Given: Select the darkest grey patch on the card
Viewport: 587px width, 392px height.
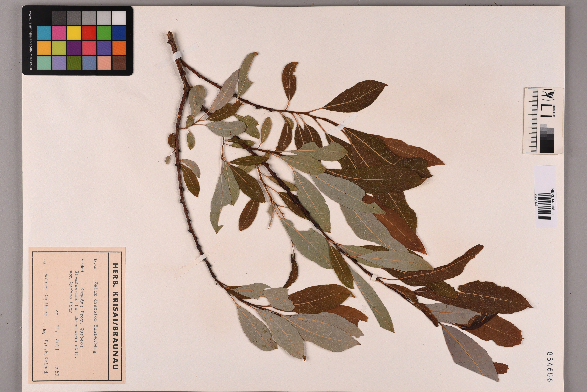Looking at the screenshot, I should 59,18.
